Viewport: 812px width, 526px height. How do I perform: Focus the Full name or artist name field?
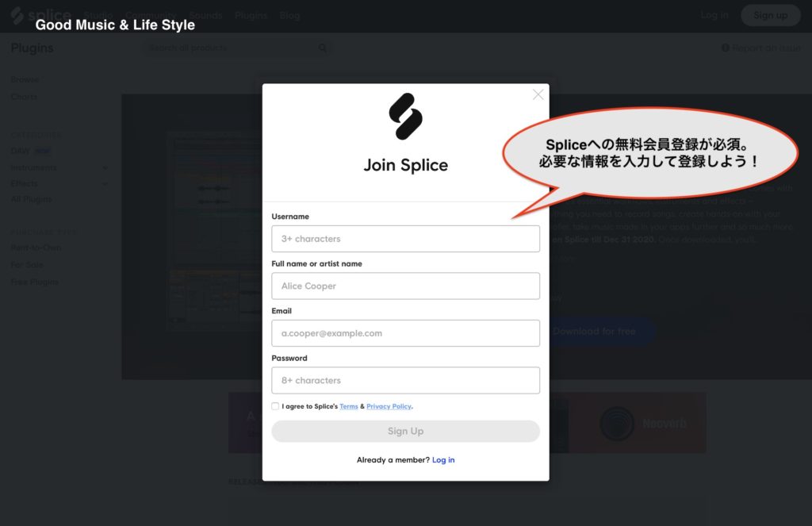(405, 286)
